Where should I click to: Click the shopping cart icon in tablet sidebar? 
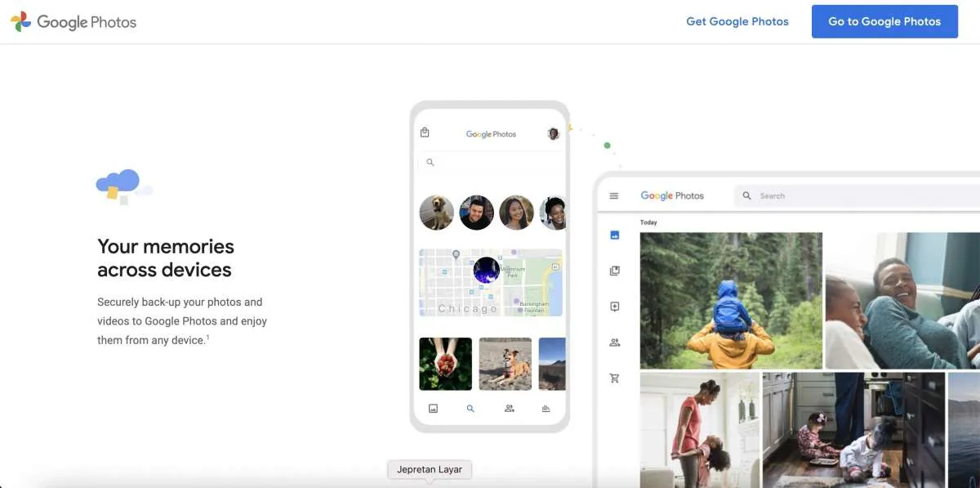(614, 378)
